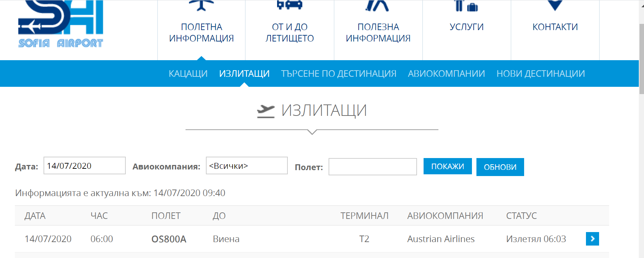The width and height of the screenshot is (644, 258).
Task: Open details arrow for flight OS800A
Action: click(x=592, y=239)
